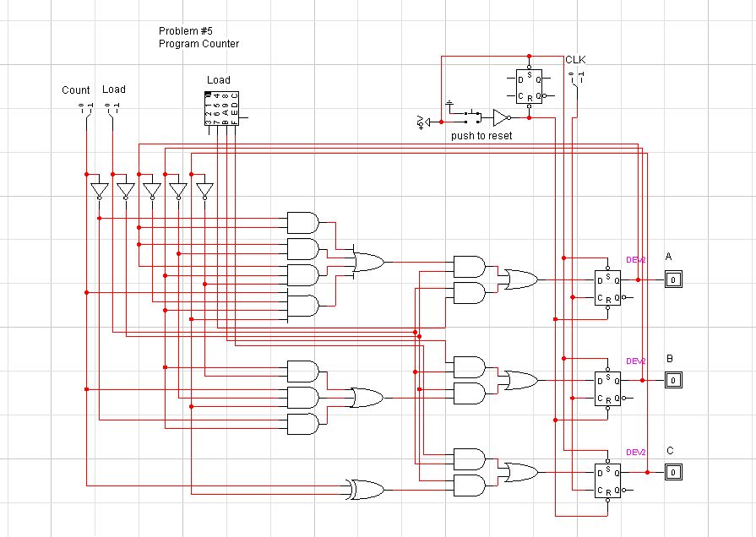Select the rightmost inverter in the row of five
The image size is (756, 537).
[204, 189]
